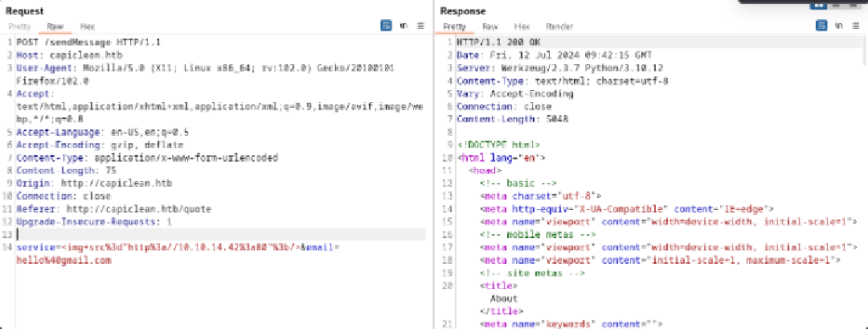The width and height of the screenshot is (868, 329).
Task: Open the Response pane hamburger menu
Action: [x=855, y=26]
